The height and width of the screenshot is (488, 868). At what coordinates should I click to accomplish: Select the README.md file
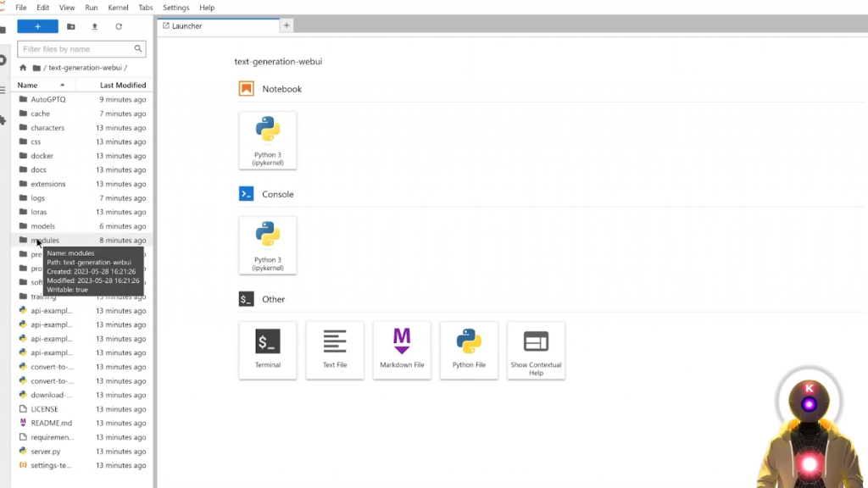tap(81, 424)
